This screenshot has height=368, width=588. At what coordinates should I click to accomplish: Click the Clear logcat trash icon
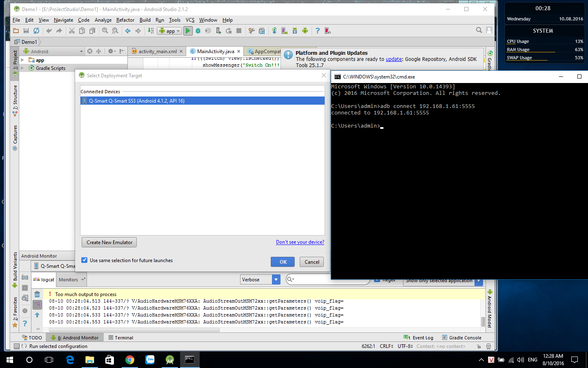coord(37,294)
